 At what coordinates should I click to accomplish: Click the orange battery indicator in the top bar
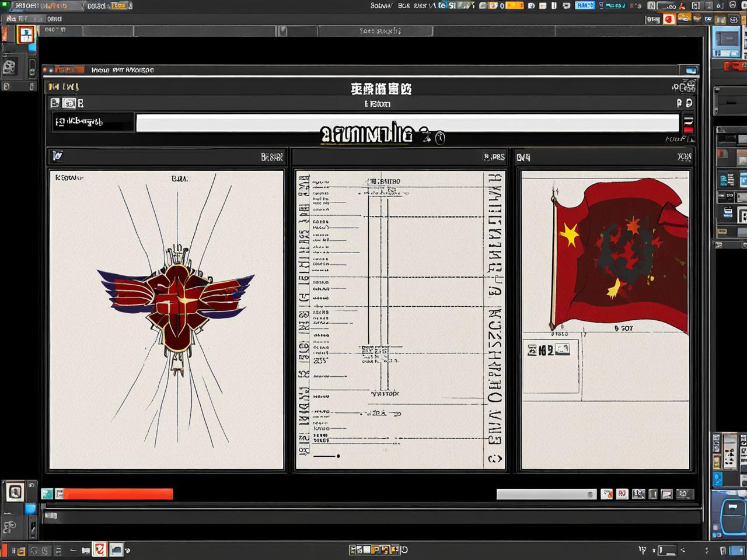pyautogui.click(x=514, y=5)
